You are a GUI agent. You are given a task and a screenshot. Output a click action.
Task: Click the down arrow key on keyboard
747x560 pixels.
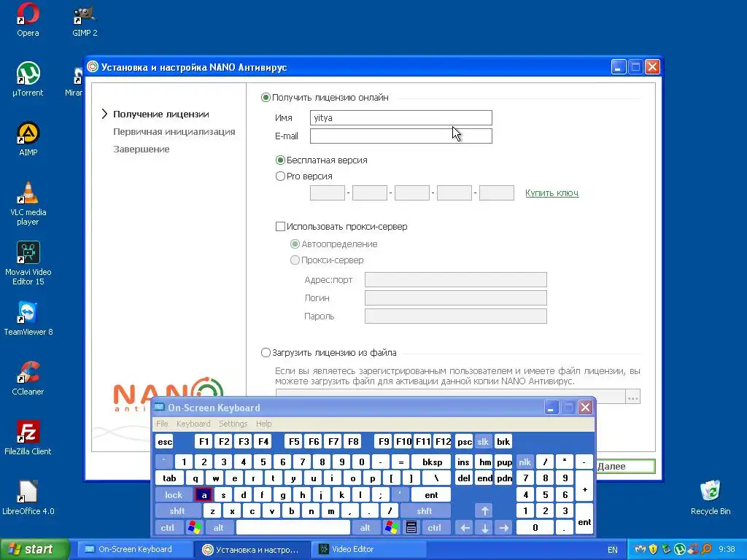(484, 528)
